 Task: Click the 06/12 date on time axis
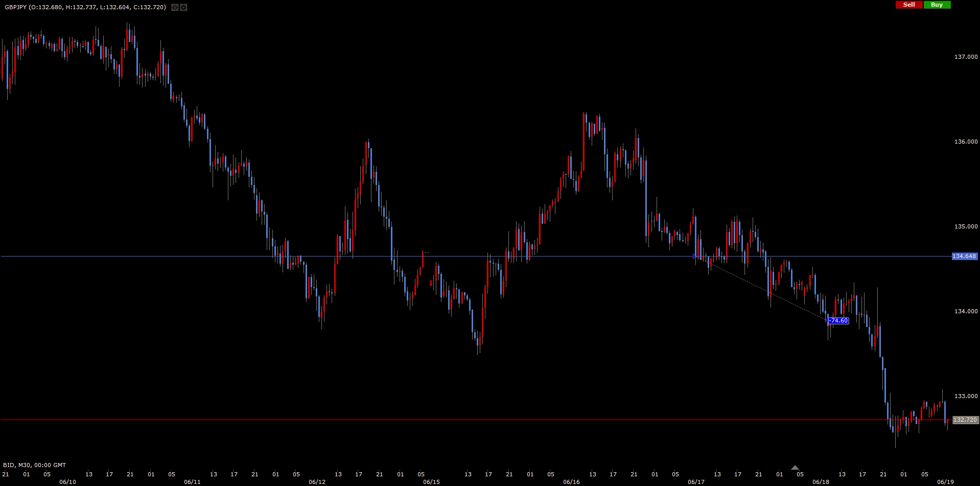pyautogui.click(x=317, y=482)
